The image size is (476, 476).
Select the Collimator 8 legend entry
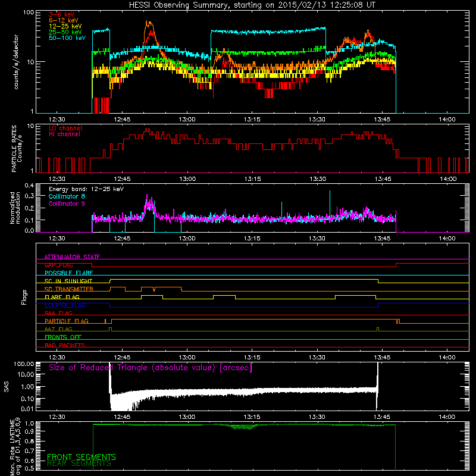click(x=67, y=196)
